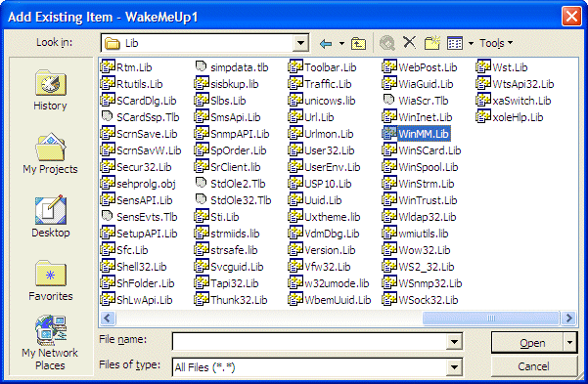
Task: Click the horizontal scrollbar left arrow
Action: pyautogui.click(x=108, y=319)
